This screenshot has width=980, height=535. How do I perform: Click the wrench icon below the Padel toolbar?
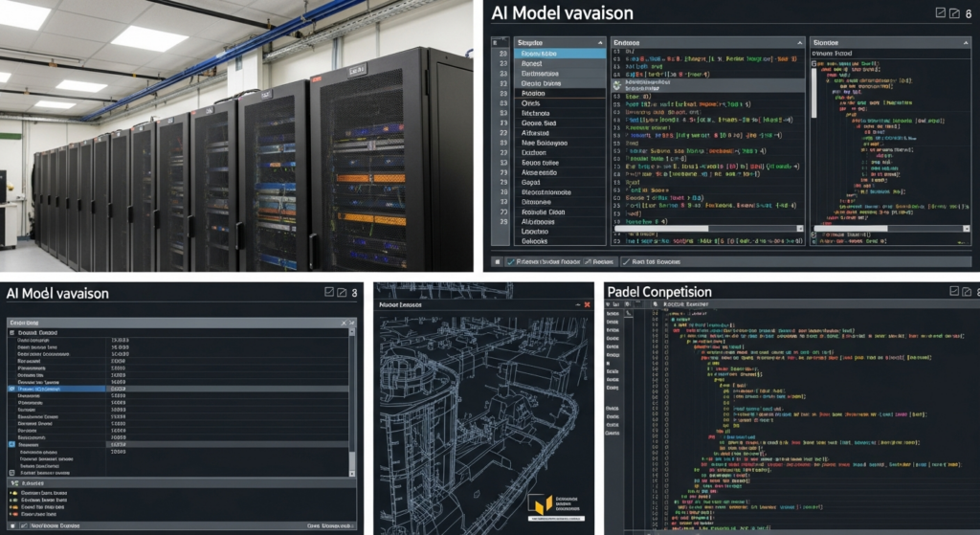click(628, 313)
